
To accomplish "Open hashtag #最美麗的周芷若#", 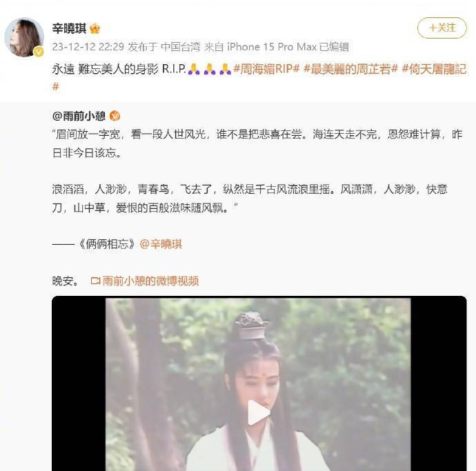I will [x=350, y=69].
